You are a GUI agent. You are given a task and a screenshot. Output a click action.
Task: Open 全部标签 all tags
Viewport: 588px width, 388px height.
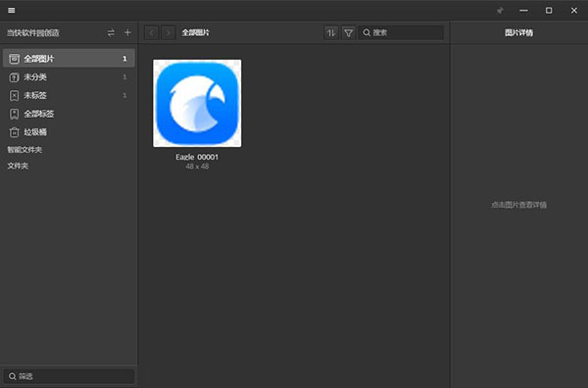(x=69, y=114)
